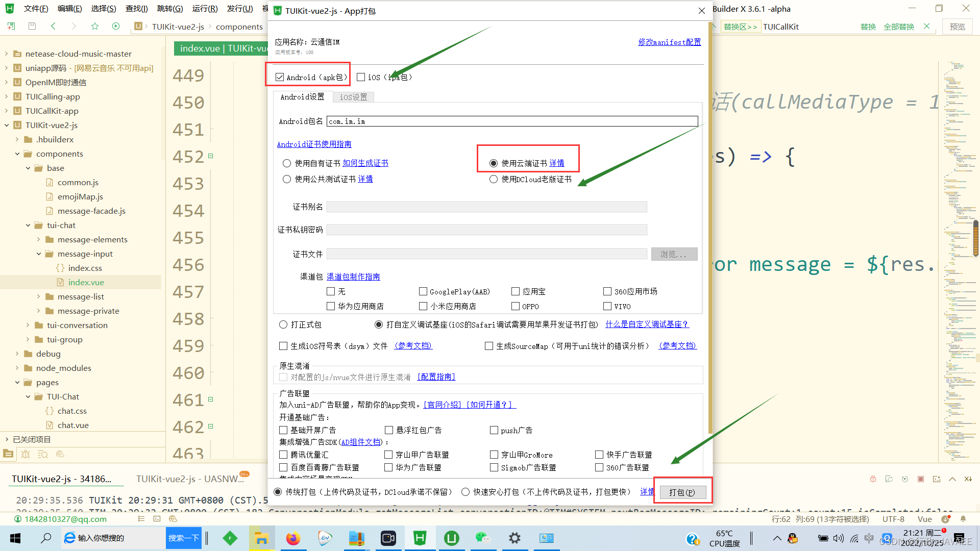Expand the netease-cloud-music-master project
Image resolution: width=980 pixels, height=551 pixels.
pyautogui.click(x=7, y=54)
